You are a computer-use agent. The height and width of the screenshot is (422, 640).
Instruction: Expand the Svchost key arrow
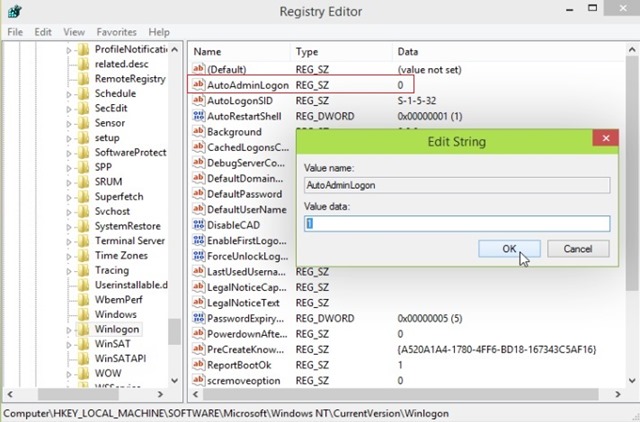point(69,212)
